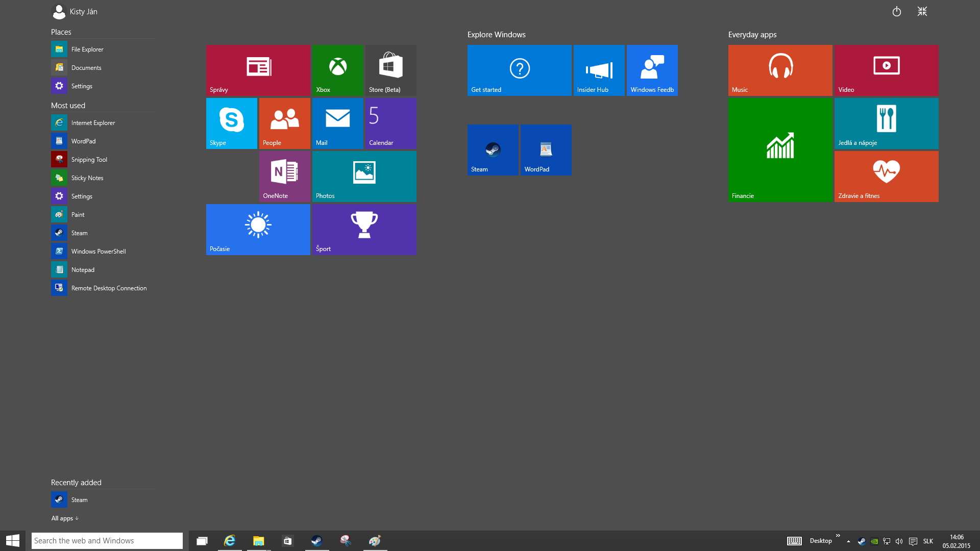Open the Windows Feedback tile

[x=652, y=70]
